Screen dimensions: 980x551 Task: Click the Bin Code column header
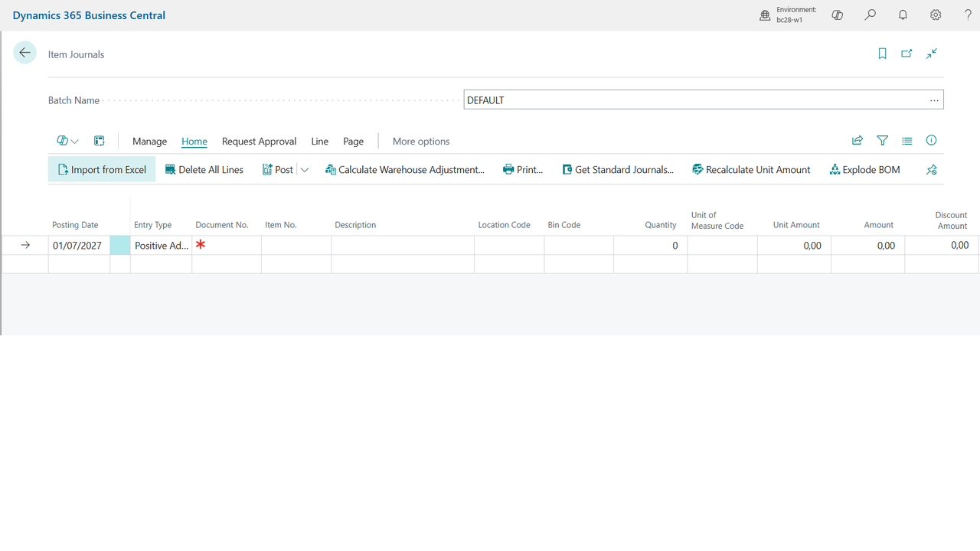[x=564, y=225]
